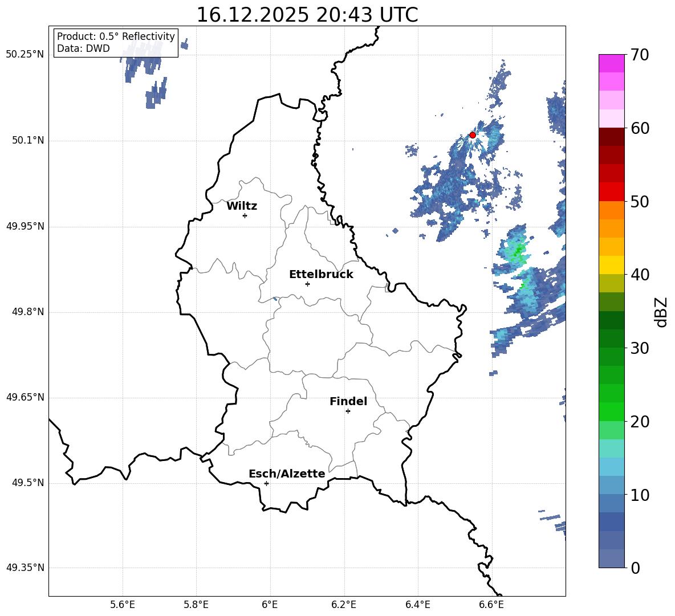Click the Findel city label
Image resolution: width=675 pixels, height=616 pixels.
pos(348,401)
